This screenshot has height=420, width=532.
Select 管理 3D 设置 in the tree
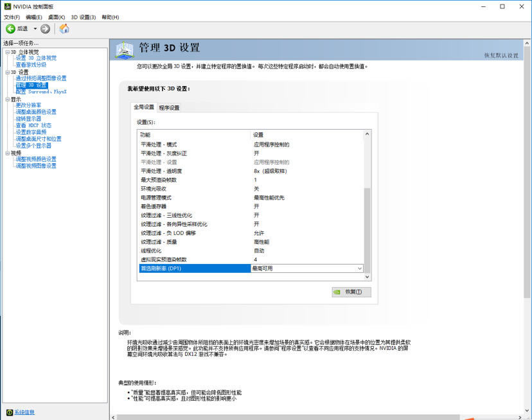[x=31, y=85]
